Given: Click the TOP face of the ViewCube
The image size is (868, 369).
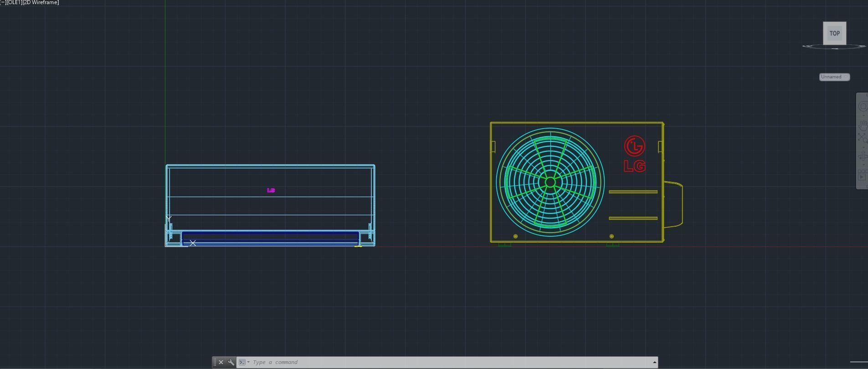Looking at the screenshot, I should point(834,33).
